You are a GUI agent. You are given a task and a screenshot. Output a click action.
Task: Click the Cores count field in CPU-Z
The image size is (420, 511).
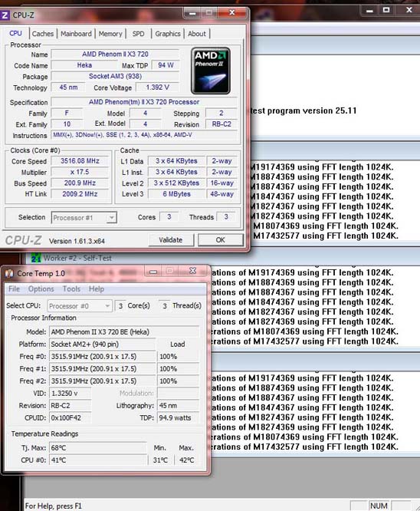pos(169,217)
